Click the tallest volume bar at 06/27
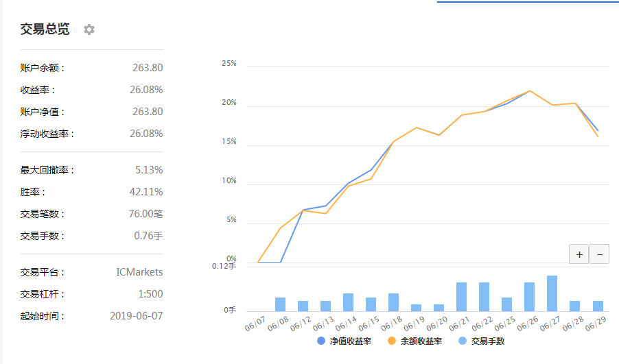619x364 pixels. [552, 293]
